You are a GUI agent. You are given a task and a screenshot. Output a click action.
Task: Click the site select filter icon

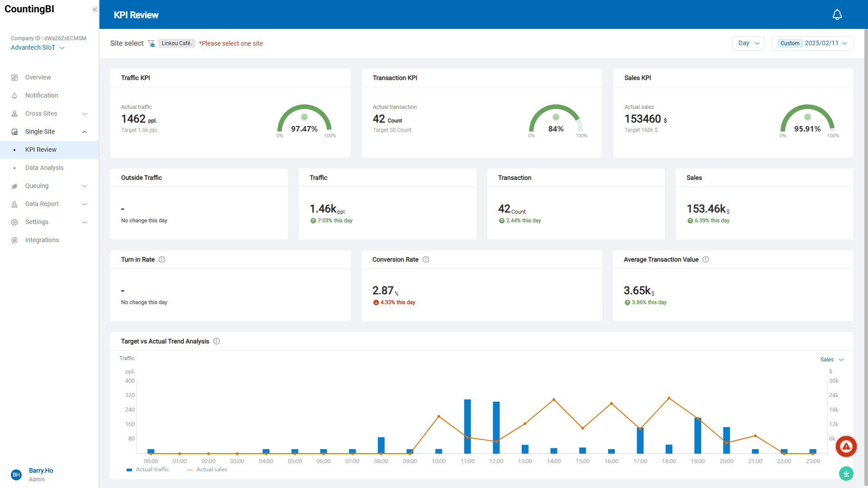pyautogui.click(x=151, y=43)
